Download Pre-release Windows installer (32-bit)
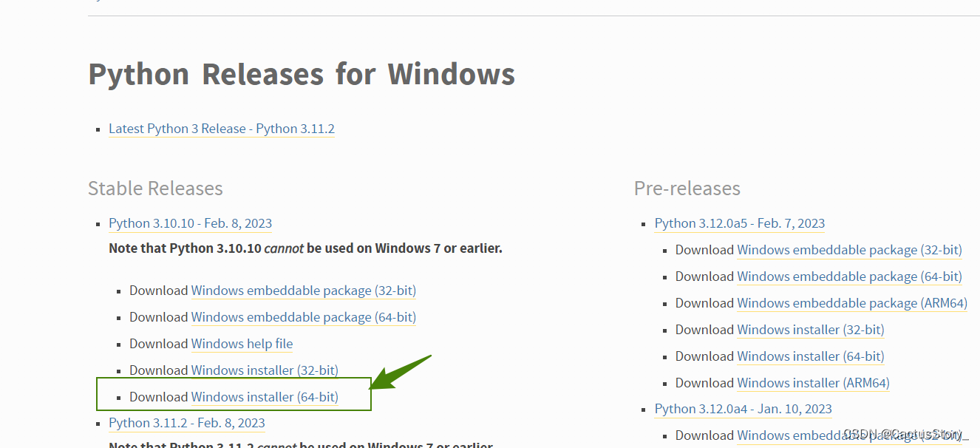 [x=811, y=330]
